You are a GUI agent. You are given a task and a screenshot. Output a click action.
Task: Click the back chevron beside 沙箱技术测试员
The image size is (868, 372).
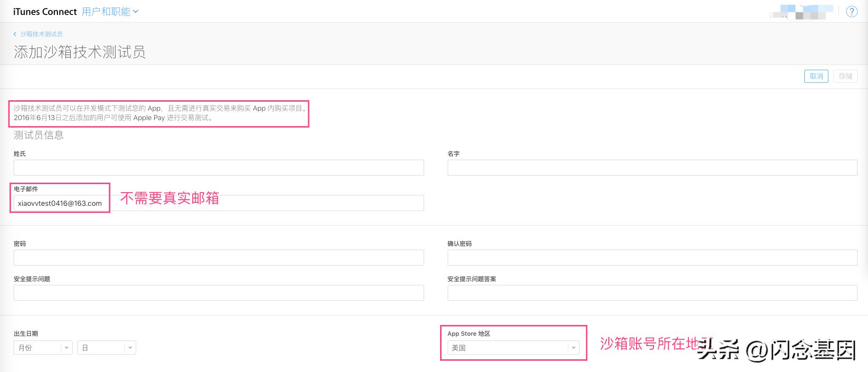pyautogui.click(x=15, y=34)
